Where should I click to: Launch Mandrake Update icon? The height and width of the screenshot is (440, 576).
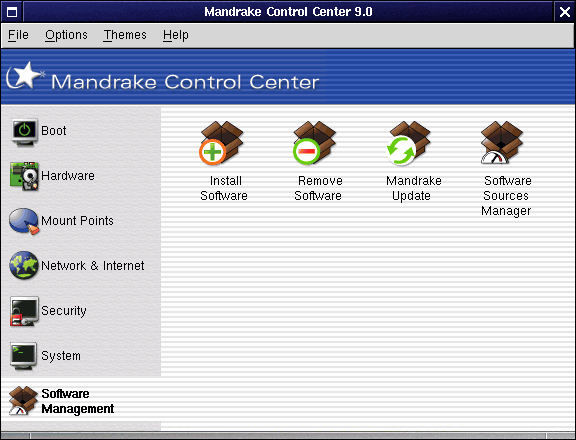[x=408, y=143]
